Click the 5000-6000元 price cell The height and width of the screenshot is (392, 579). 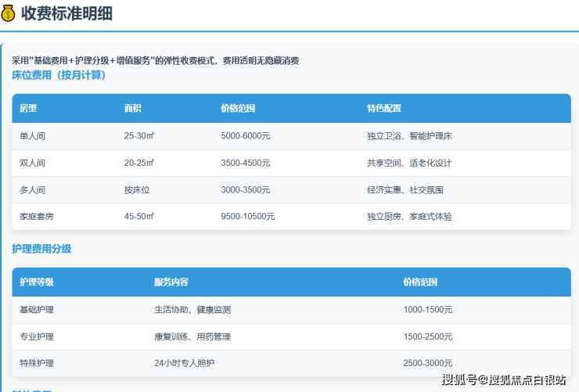click(246, 136)
